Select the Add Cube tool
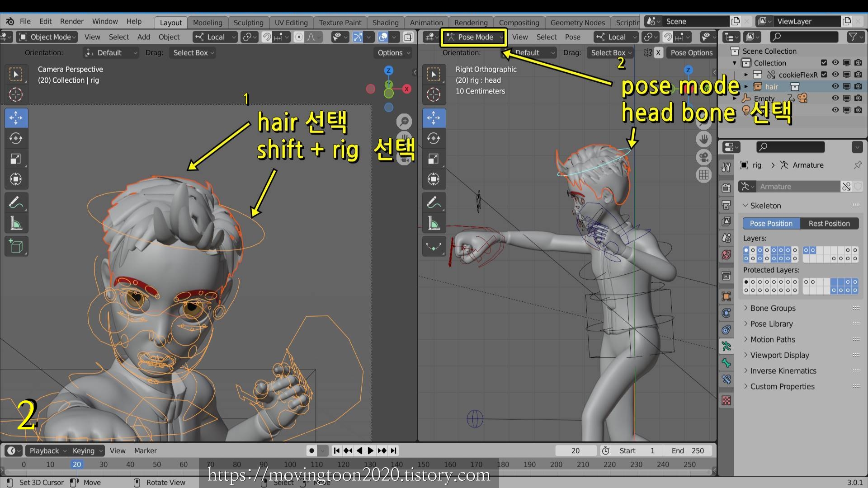The height and width of the screenshot is (488, 868). tap(16, 247)
